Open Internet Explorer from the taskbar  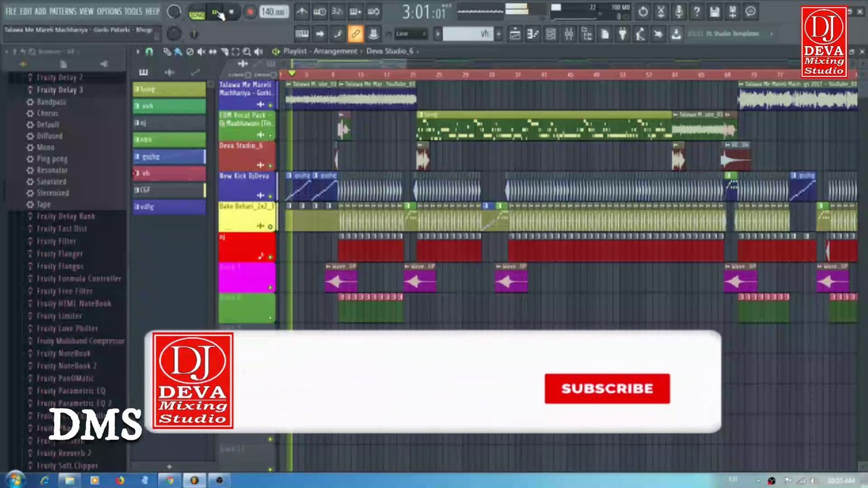coord(45,481)
